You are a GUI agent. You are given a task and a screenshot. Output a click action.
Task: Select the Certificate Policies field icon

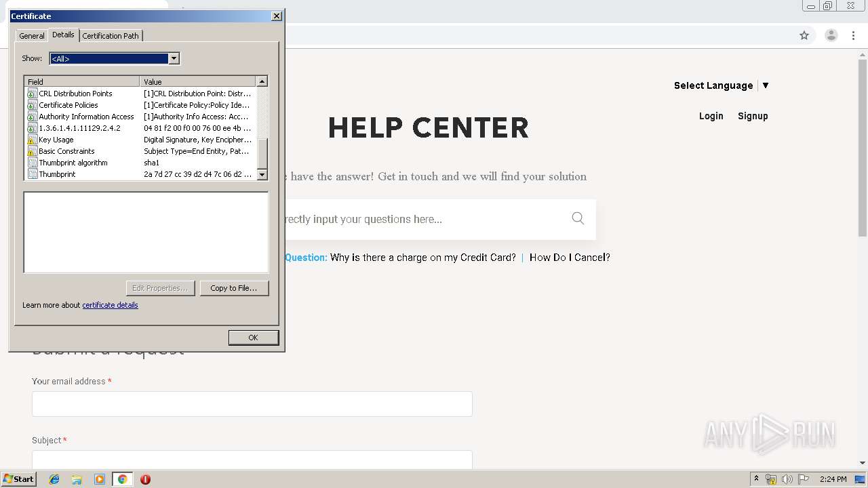point(32,105)
